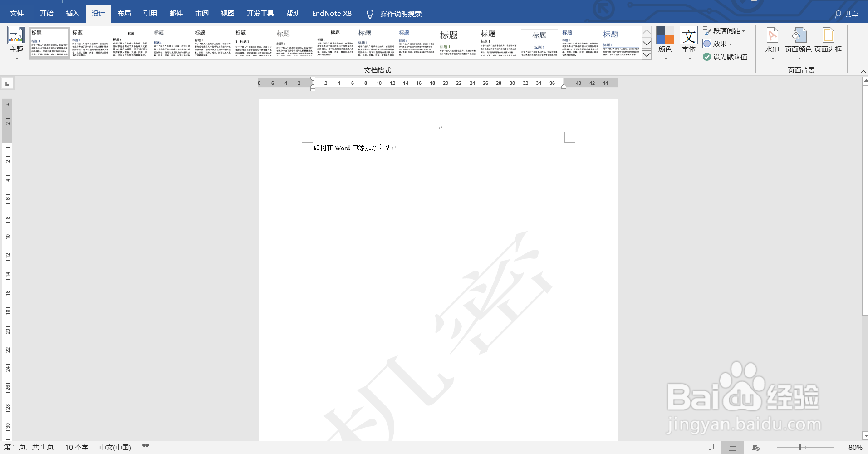
Task: Click the vertical scrollbar up arrow
Action: [865, 81]
